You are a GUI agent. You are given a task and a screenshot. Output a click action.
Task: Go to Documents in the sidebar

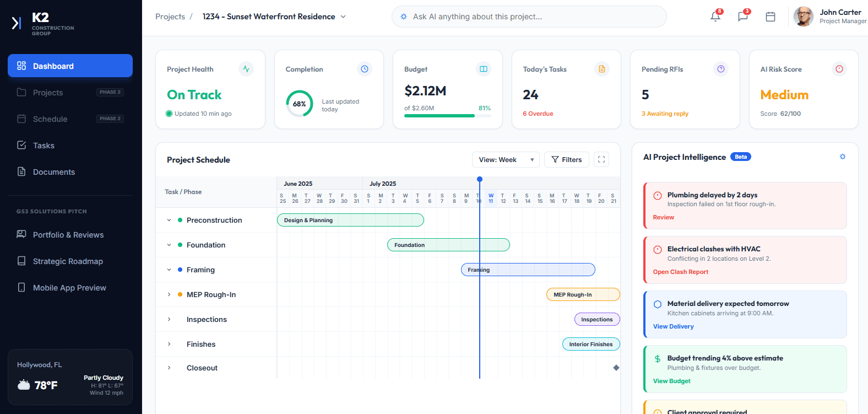pyautogui.click(x=70, y=171)
